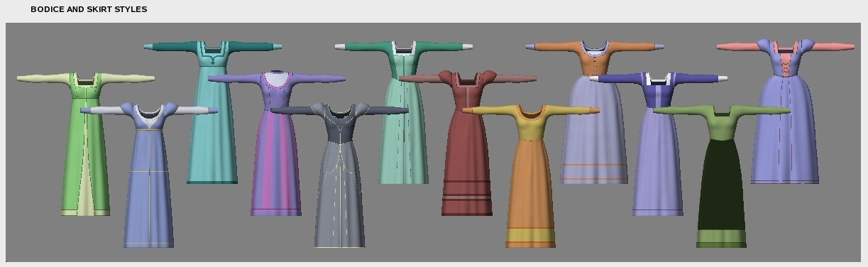Click the Bodice and Skirt Styles heading
Image resolution: width=868 pixels, height=267 pixels.
[x=89, y=9]
